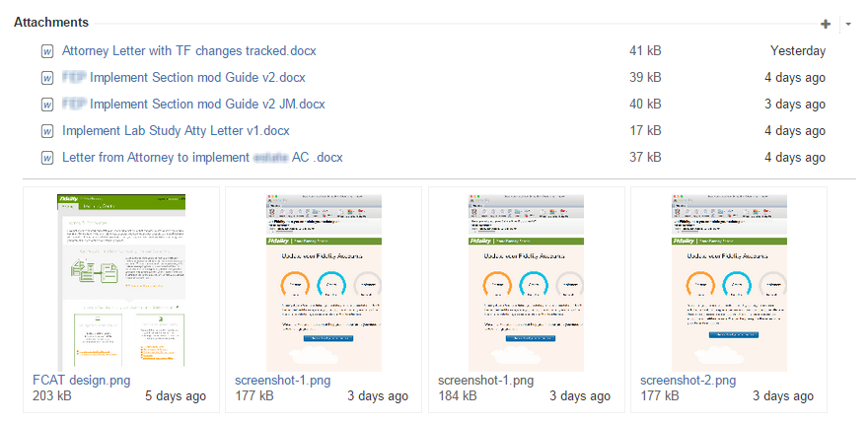
Task: Open the FCAT design.png thumbnail preview
Action: pyautogui.click(x=121, y=281)
